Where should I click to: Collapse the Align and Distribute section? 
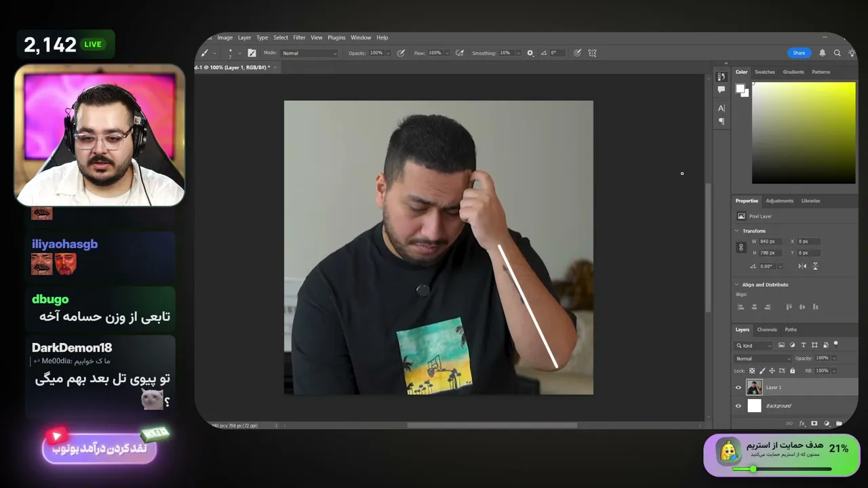[x=737, y=285]
